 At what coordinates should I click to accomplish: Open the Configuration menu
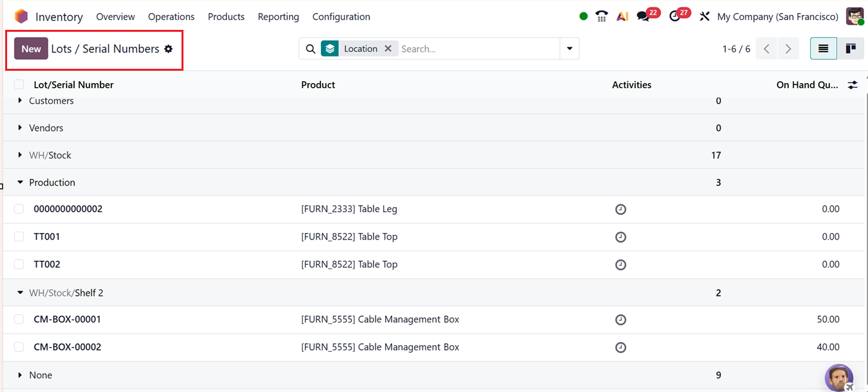pyautogui.click(x=341, y=16)
